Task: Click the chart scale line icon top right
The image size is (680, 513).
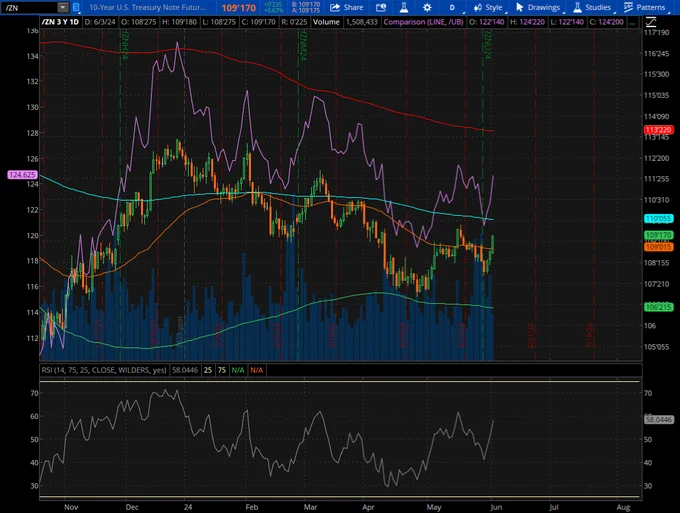Action: tap(651, 22)
